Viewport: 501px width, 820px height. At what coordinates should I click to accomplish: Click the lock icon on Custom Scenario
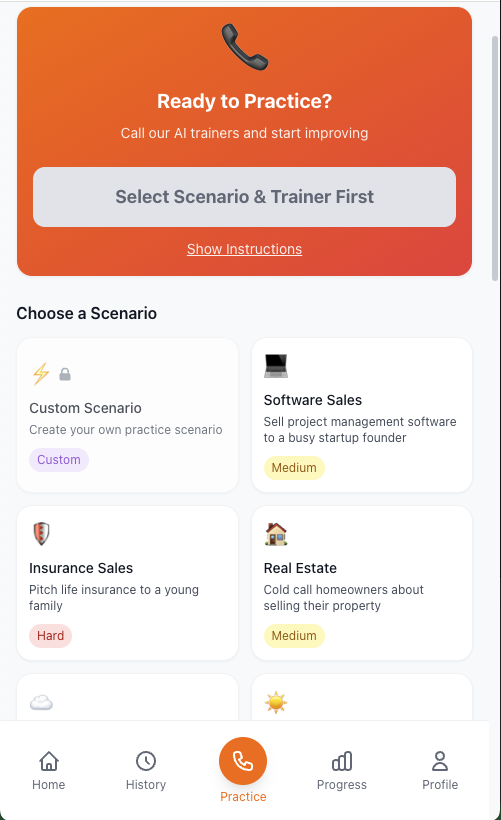pyautogui.click(x=65, y=374)
